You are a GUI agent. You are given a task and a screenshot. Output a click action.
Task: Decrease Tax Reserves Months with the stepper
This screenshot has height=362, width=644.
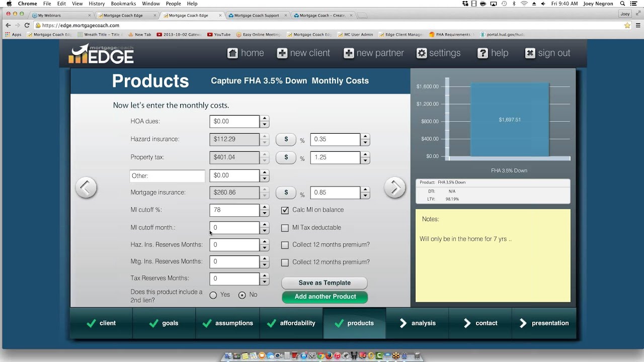tap(264, 281)
